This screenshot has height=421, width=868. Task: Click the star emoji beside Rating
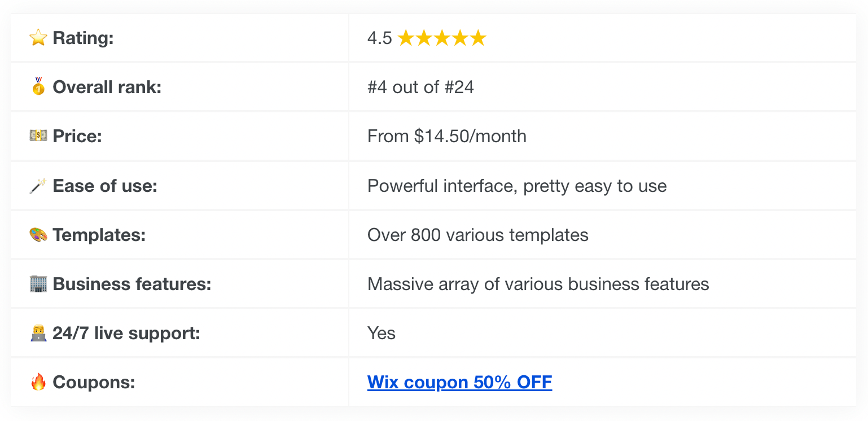(x=38, y=38)
